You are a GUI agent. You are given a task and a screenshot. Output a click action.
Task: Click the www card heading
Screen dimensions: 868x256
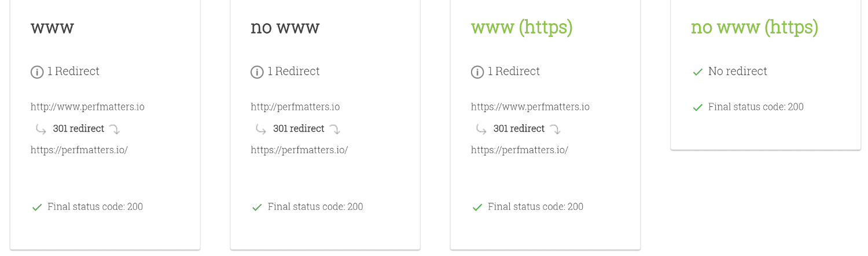click(x=52, y=27)
